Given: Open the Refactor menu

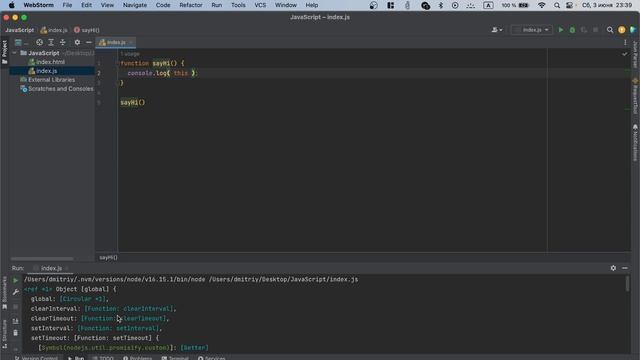Looking at the screenshot, I should click(191, 5).
